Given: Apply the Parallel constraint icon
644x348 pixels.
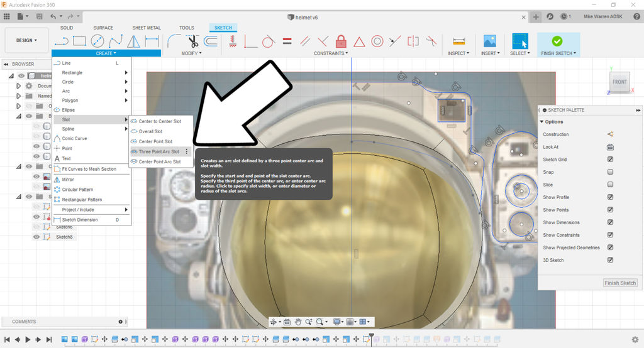Looking at the screenshot, I should point(305,41).
